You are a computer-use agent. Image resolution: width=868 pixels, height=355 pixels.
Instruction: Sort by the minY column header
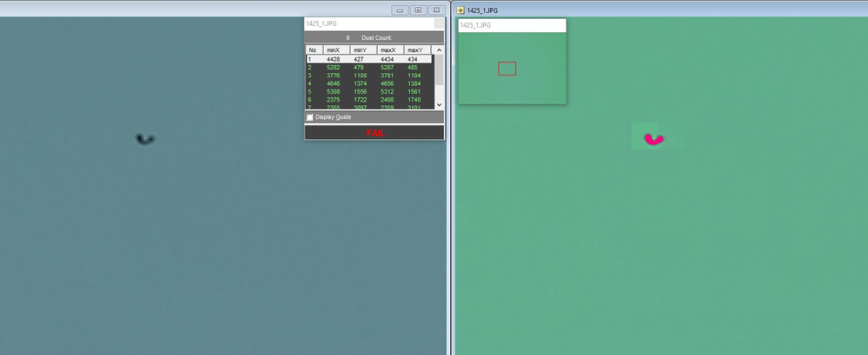[x=363, y=49]
